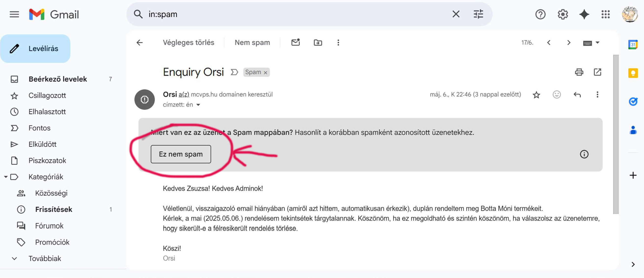Click Levélírás compose button
Viewport: 644px width, 278px height.
click(35, 49)
